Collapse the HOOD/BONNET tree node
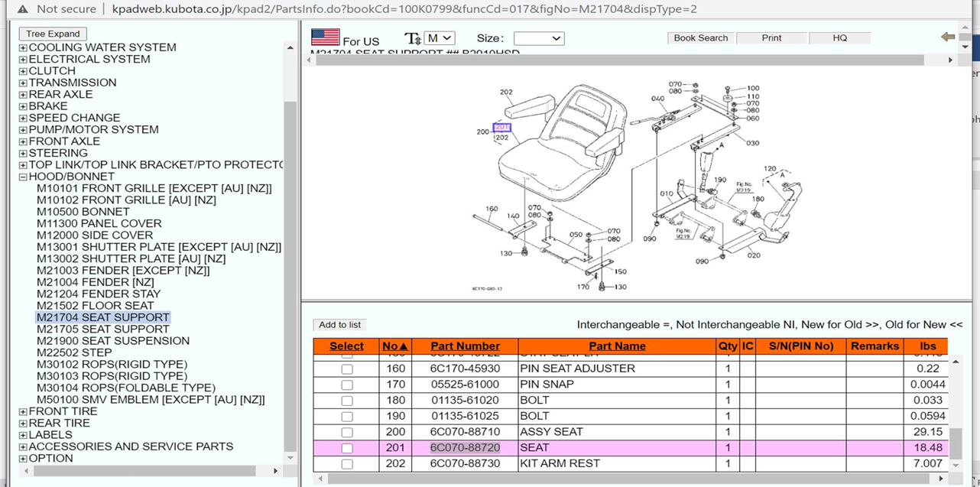This screenshot has height=487, width=980. point(23,177)
